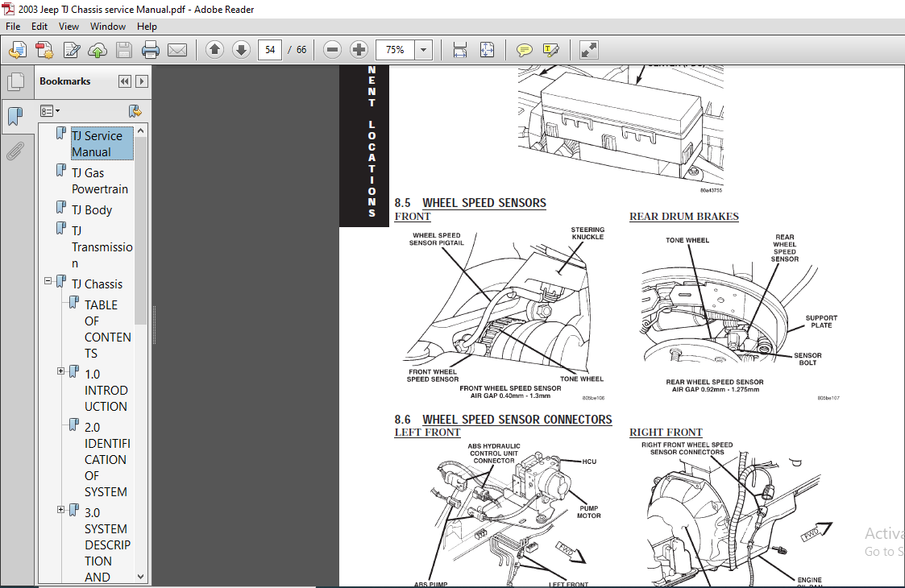Click the TONE WHEEL label in rear diagram
This screenshot has height=588, width=905.
point(687,240)
